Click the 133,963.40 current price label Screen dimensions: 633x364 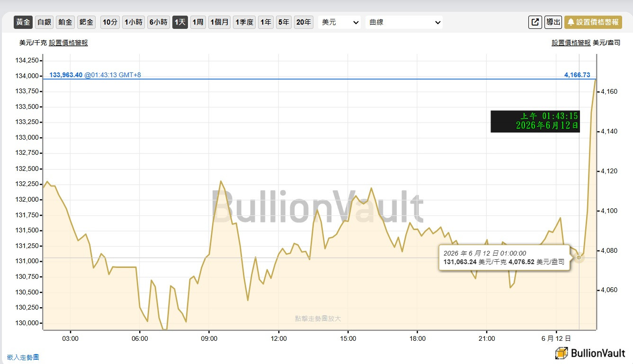(66, 75)
